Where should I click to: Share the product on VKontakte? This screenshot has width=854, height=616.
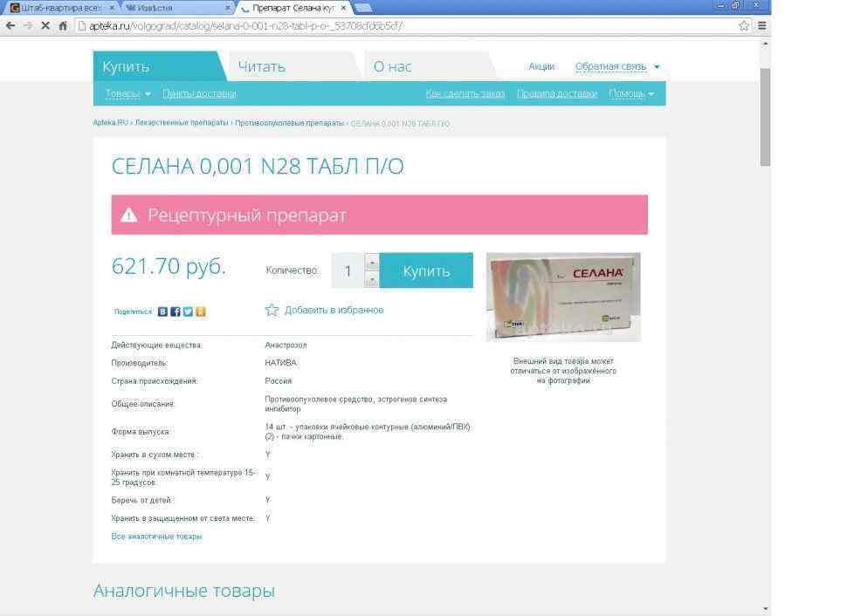162,311
